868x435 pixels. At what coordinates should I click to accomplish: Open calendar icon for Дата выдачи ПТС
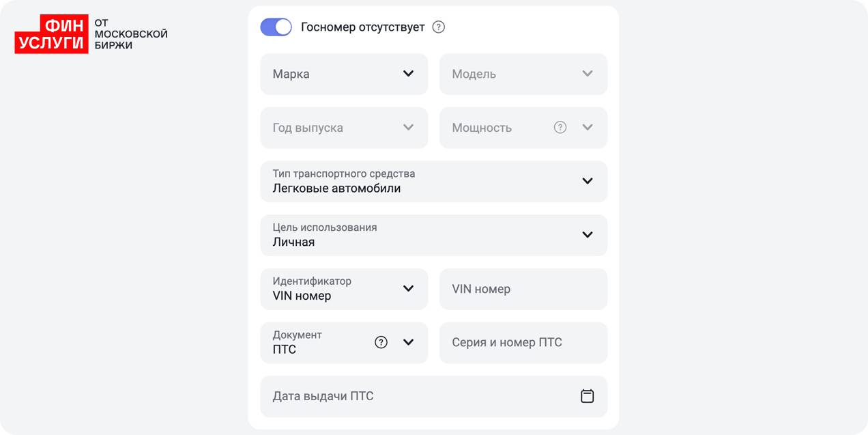pos(587,396)
